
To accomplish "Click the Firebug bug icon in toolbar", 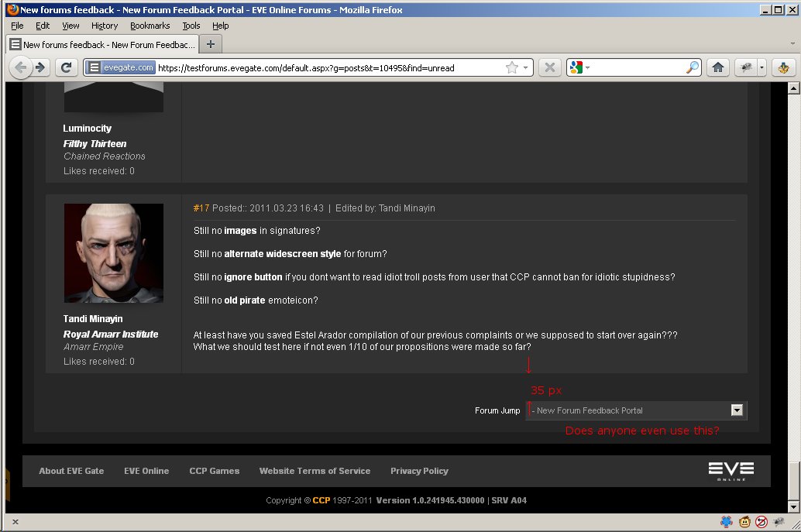I will [x=746, y=67].
